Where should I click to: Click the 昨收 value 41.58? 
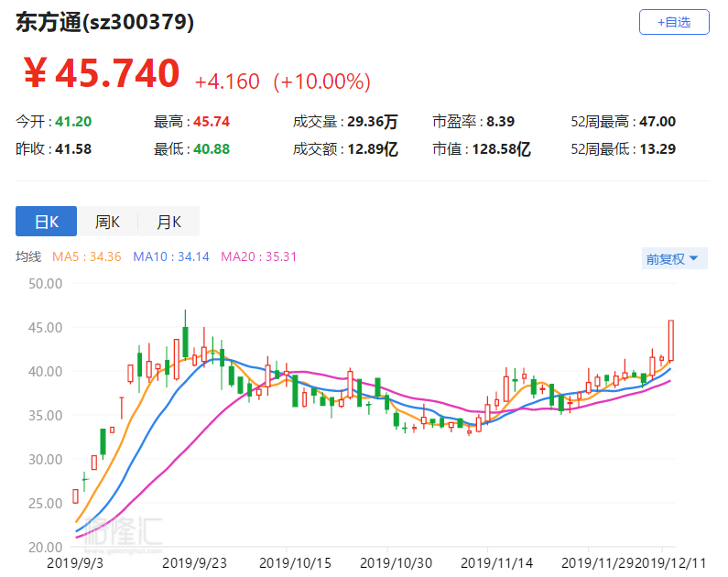[73, 149]
